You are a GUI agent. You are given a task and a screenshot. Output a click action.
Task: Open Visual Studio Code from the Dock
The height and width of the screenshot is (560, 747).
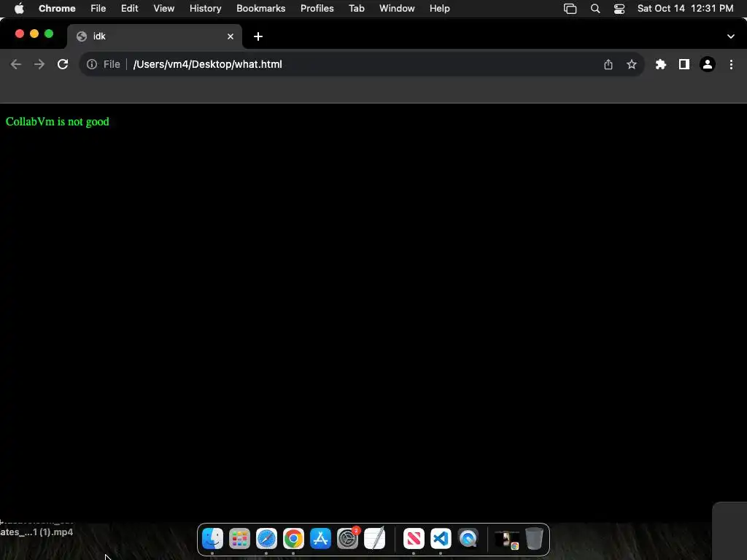tap(441, 539)
